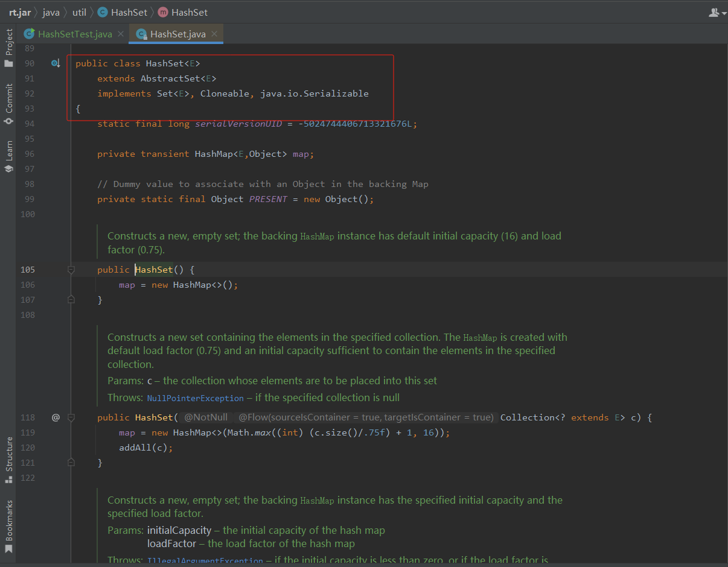This screenshot has width=728, height=567.
Task: Click the Dummy value comment line
Action: pos(263,184)
